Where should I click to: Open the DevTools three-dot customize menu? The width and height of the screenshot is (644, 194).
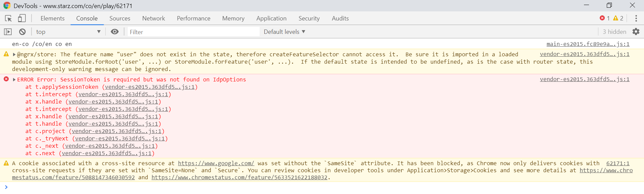pyautogui.click(x=636, y=18)
